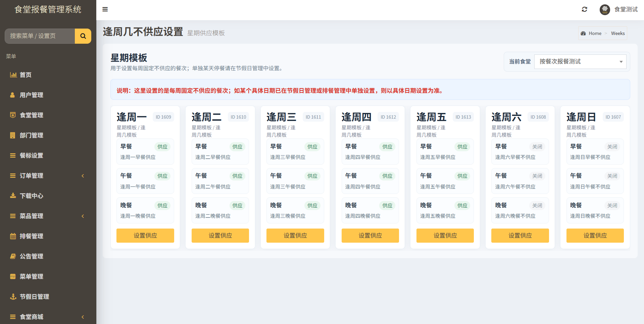The height and width of the screenshot is (324, 644).
Task: Click the 排餐管理 calendar icon
Action: tap(13, 236)
